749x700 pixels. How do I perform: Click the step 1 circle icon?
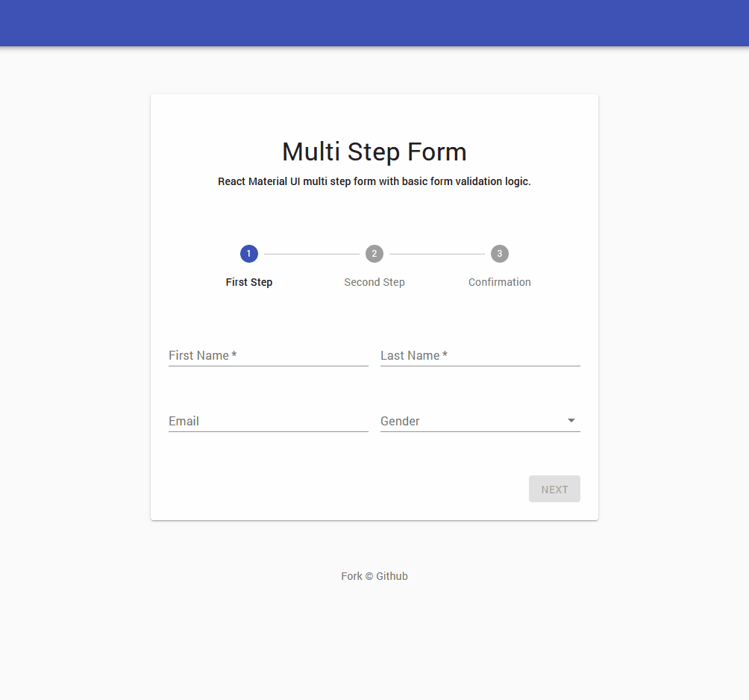click(248, 253)
